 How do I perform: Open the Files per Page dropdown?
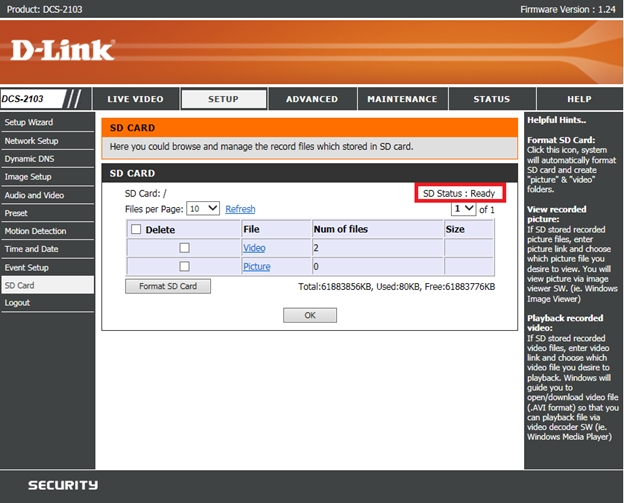click(x=204, y=209)
